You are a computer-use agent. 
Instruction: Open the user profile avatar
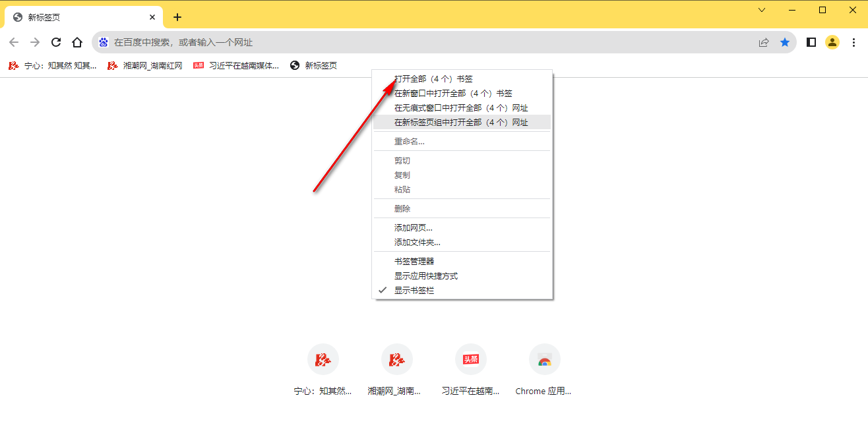pyautogui.click(x=832, y=42)
